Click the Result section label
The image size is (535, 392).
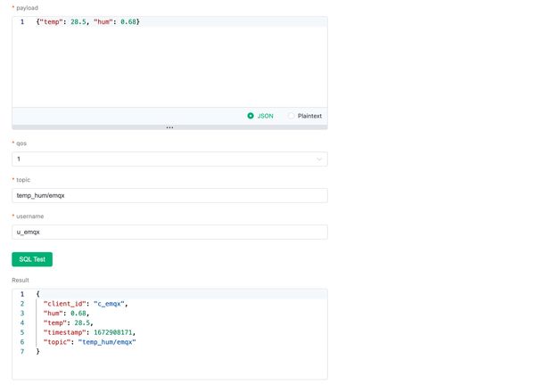[x=21, y=280]
